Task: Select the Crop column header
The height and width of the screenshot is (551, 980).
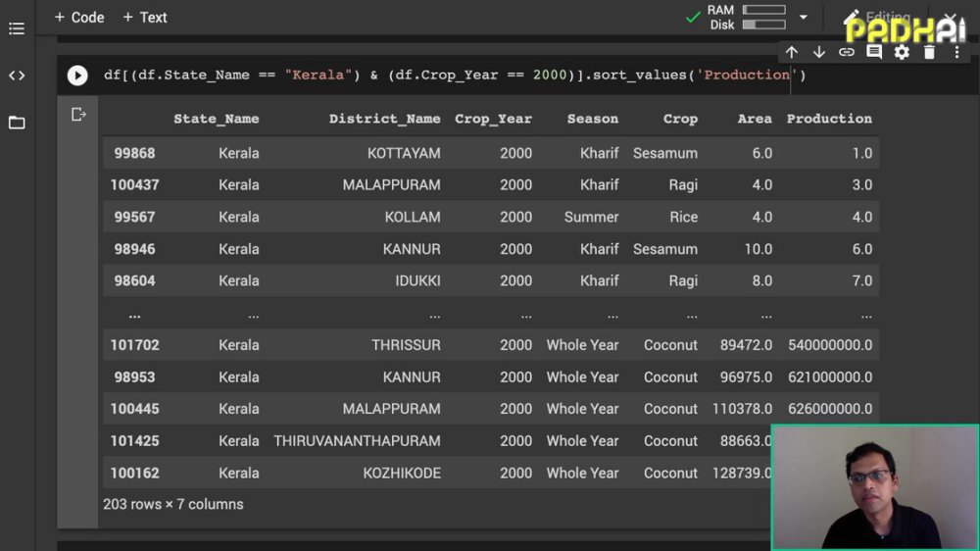Action: click(680, 119)
